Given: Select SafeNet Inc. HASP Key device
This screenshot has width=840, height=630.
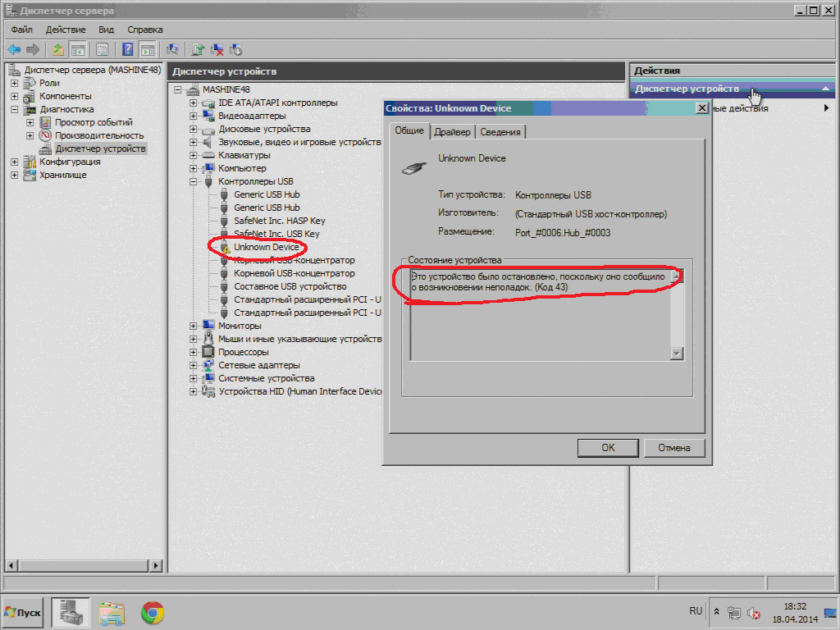Looking at the screenshot, I should (279, 221).
